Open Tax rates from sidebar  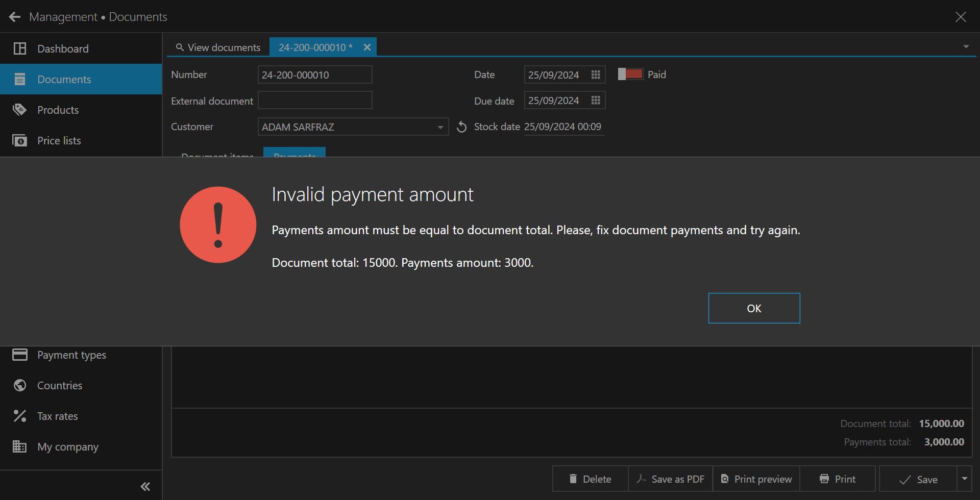[x=57, y=416]
